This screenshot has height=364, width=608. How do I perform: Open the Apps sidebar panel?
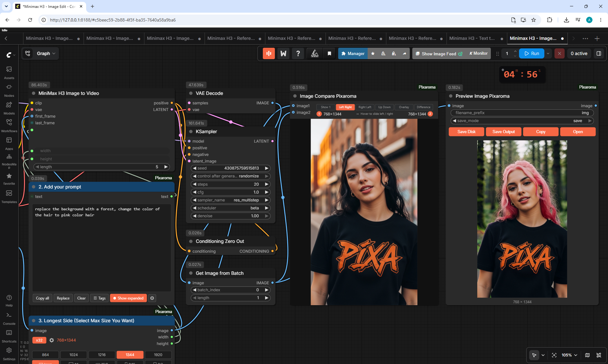9,143
